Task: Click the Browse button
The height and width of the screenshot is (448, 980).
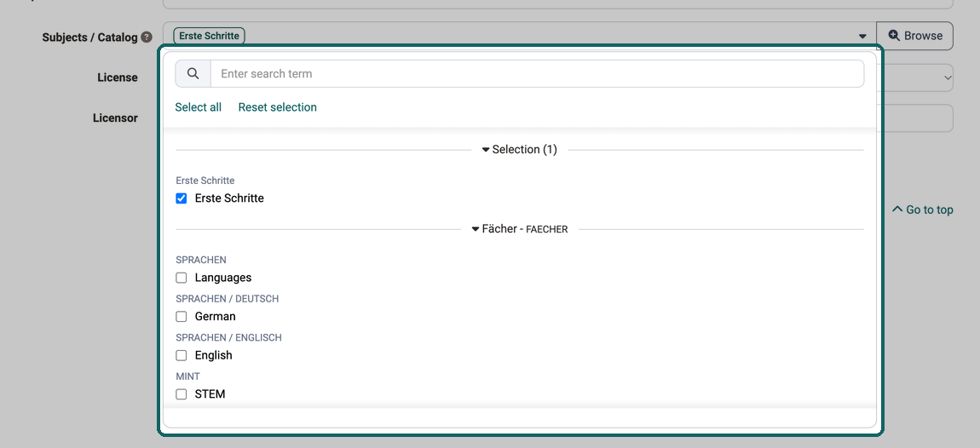Action: pos(914,37)
